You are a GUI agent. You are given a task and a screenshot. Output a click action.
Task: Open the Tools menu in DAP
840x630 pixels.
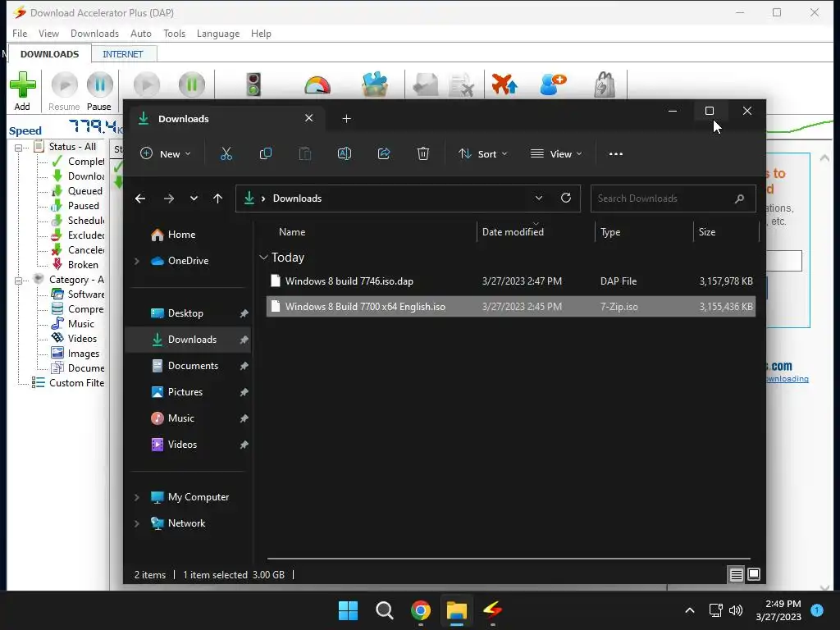[x=174, y=33]
